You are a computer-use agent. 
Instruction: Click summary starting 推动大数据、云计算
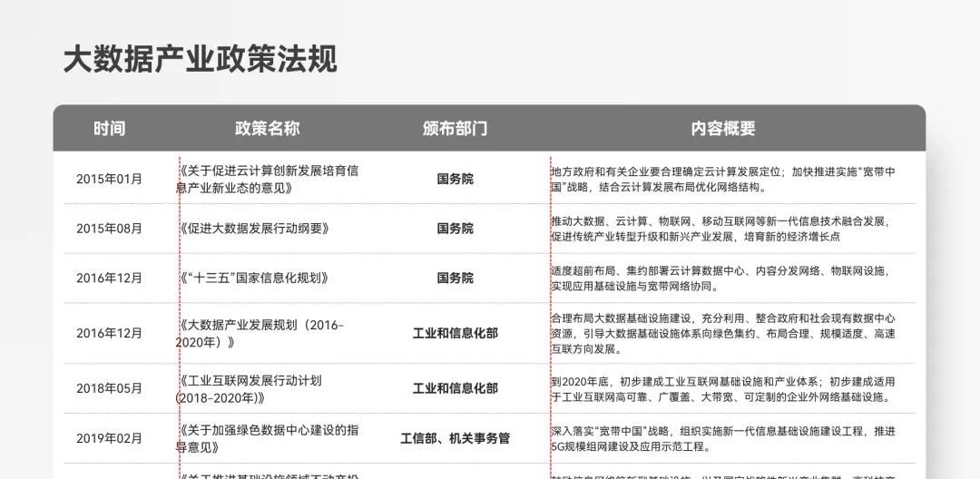pyautogui.click(x=720, y=229)
